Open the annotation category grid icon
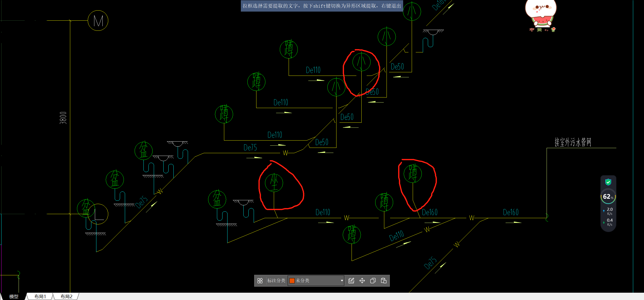Viewport: 644px width, 300px height. [x=260, y=281]
